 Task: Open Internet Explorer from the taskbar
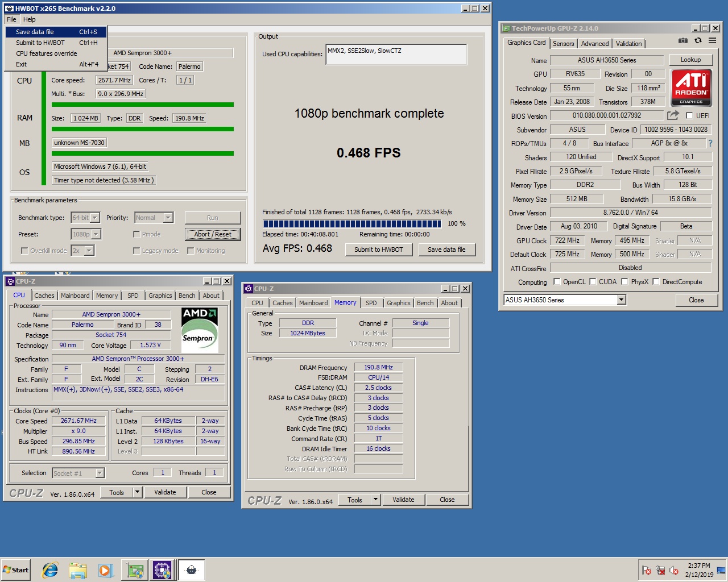50,570
